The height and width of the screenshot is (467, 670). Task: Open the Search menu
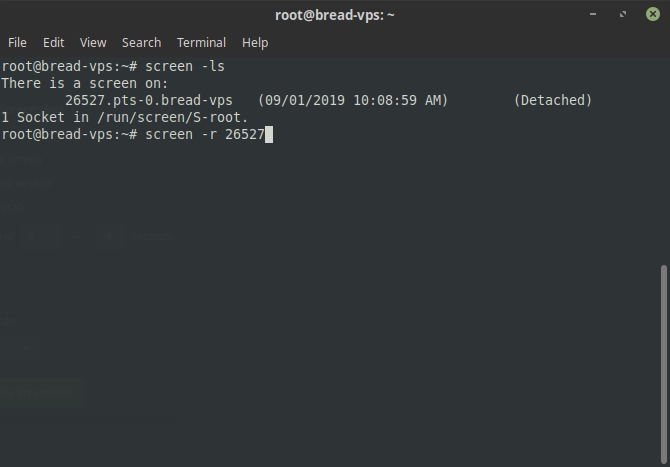point(141,43)
